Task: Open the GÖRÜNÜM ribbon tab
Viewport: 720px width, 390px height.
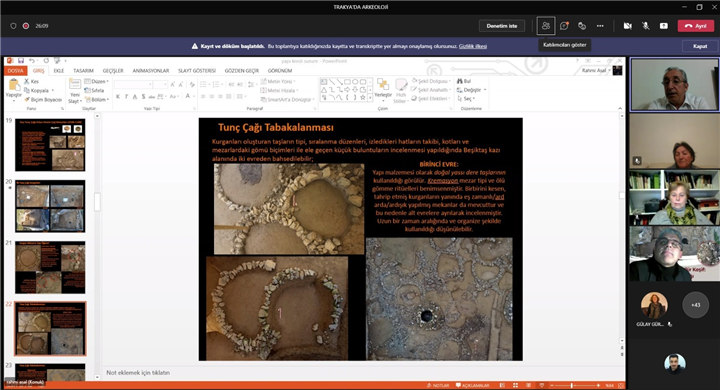Action: coord(280,71)
